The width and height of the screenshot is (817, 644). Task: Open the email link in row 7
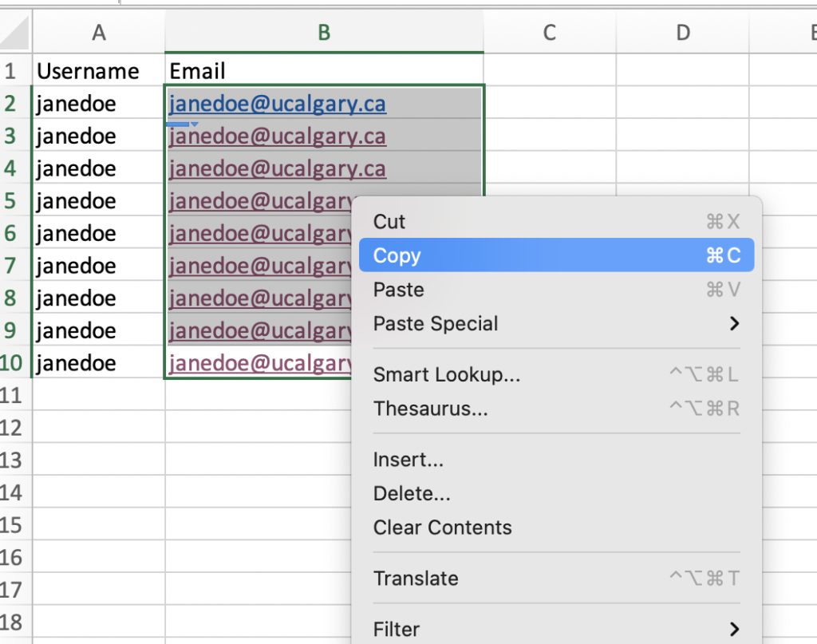(x=261, y=266)
